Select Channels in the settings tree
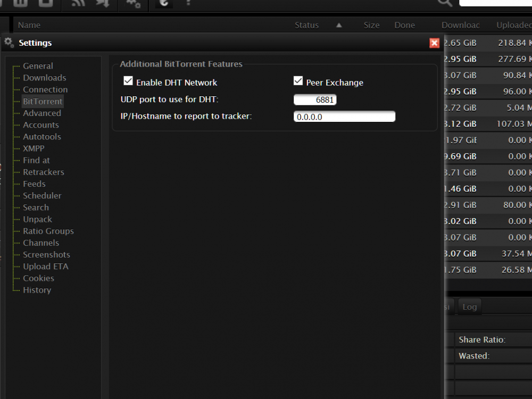 coord(41,243)
